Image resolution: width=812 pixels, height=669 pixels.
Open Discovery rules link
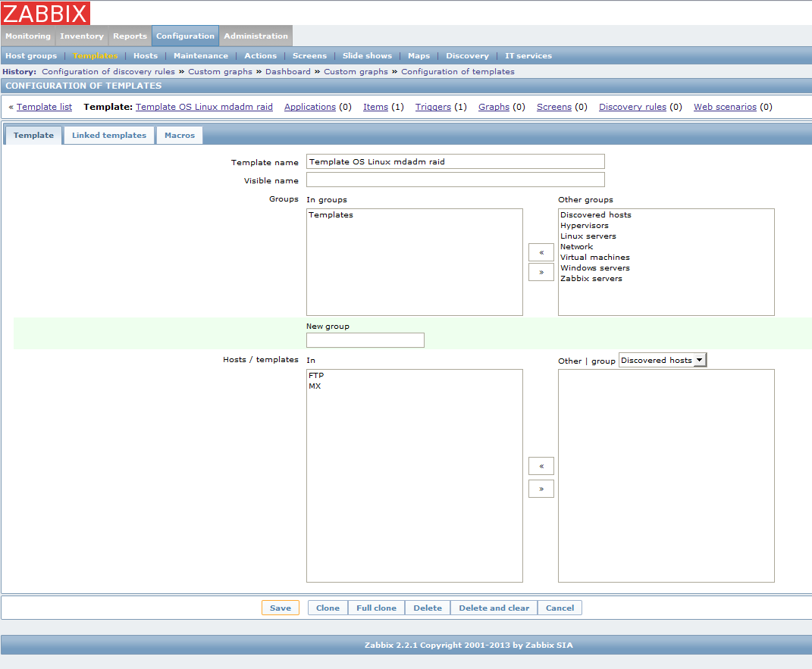[632, 107]
